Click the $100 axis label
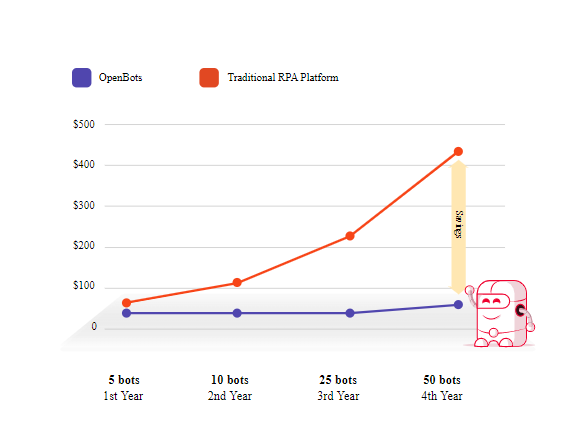 click(x=84, y=286)
